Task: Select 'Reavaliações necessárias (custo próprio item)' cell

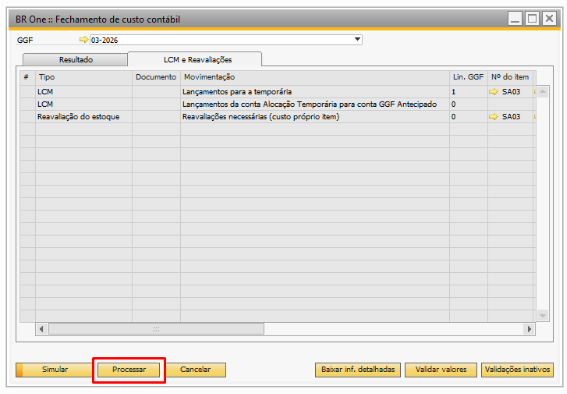Action: tap(315, 117)
